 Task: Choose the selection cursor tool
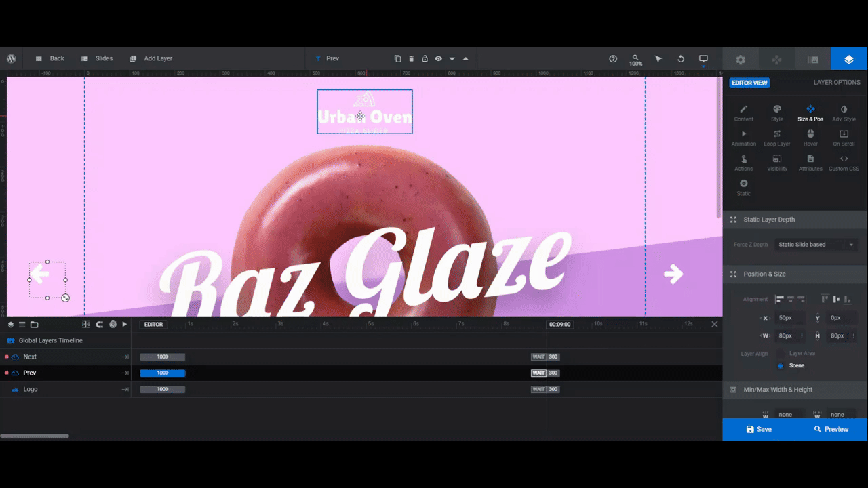(658, 59)
